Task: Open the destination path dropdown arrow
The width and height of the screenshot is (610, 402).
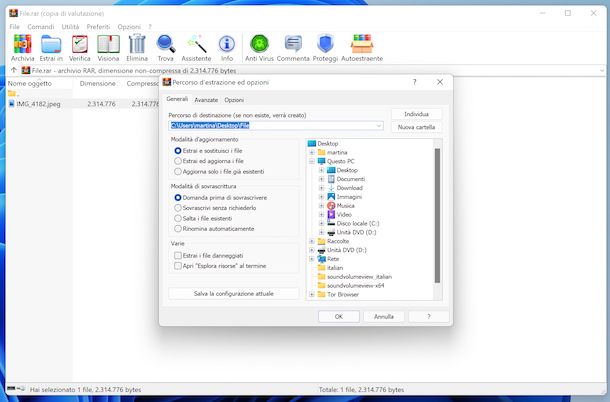Action: [379, 126]
